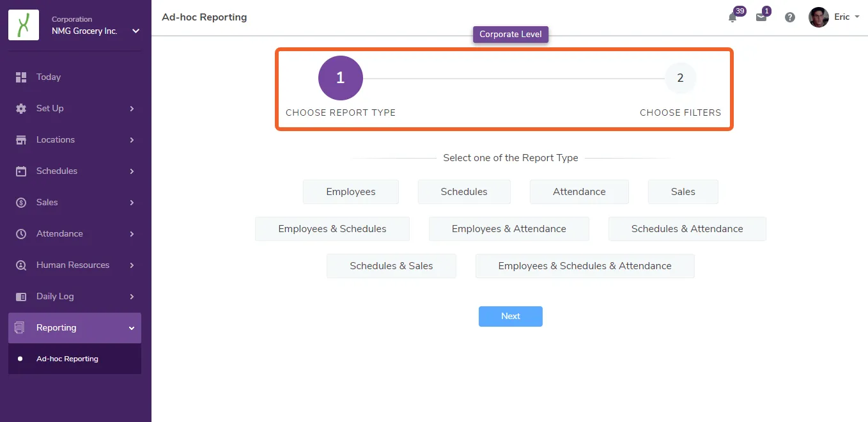Expand the Sales menu chevron
Image resolution: width=868 pixels, height=422 pixels.
tap(132, 203)
